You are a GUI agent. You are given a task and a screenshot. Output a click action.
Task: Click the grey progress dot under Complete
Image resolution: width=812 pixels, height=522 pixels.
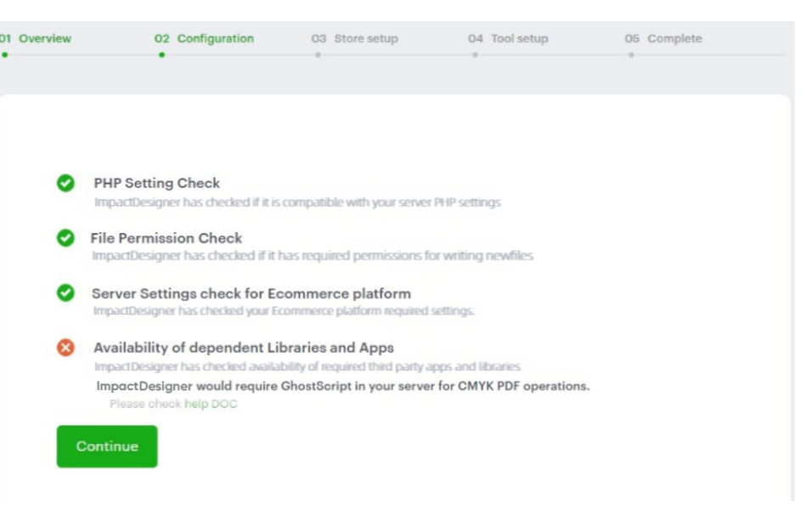click(631, 55)
